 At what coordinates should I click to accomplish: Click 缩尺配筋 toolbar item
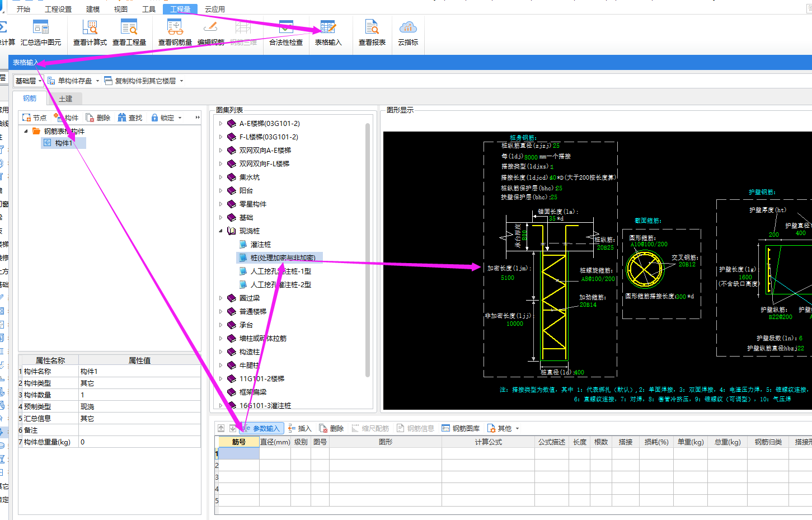click(370, 428)
